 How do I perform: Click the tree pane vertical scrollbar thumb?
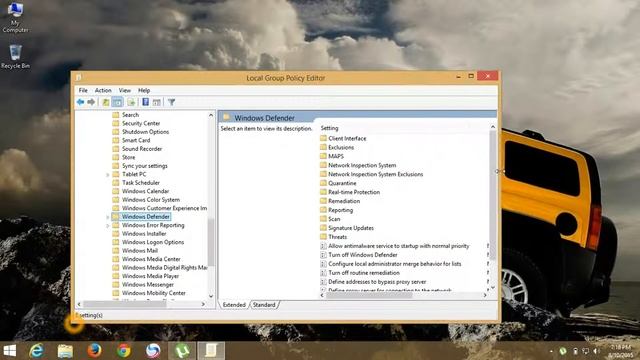point(211,242)
